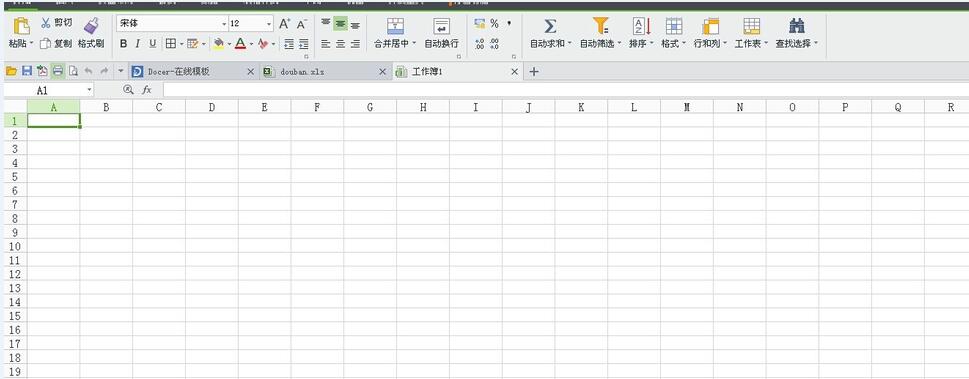The width and height of the screenshot is (969, 379).
Task: Decrease font size with the A- icon
Action: (x=302, y=24)
